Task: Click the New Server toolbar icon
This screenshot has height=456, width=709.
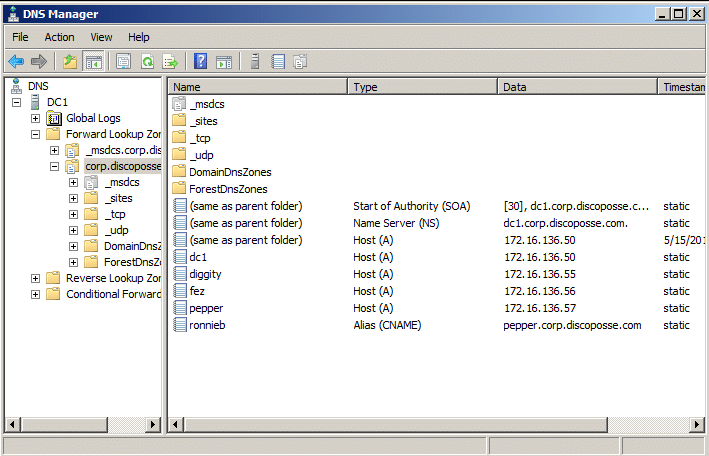Action: 255,62
